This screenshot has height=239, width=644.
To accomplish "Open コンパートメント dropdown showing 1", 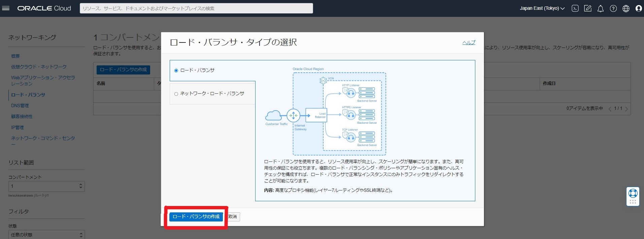I will pos(46,186).
